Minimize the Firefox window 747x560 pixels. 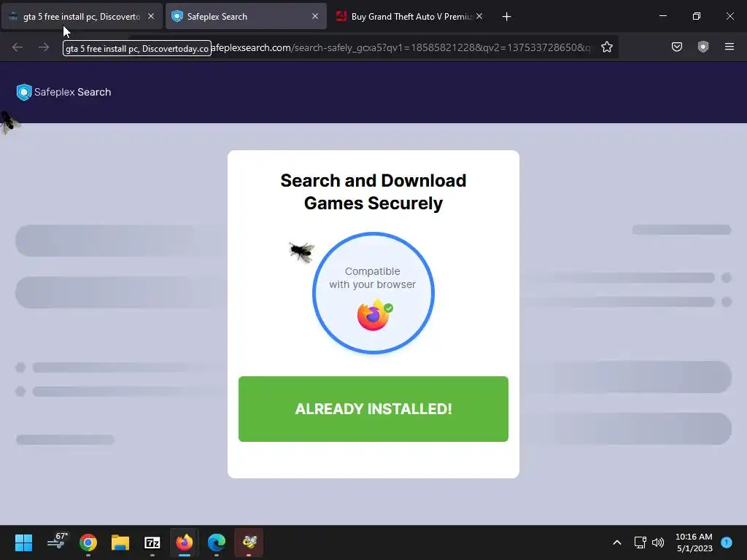pos(662,16)
